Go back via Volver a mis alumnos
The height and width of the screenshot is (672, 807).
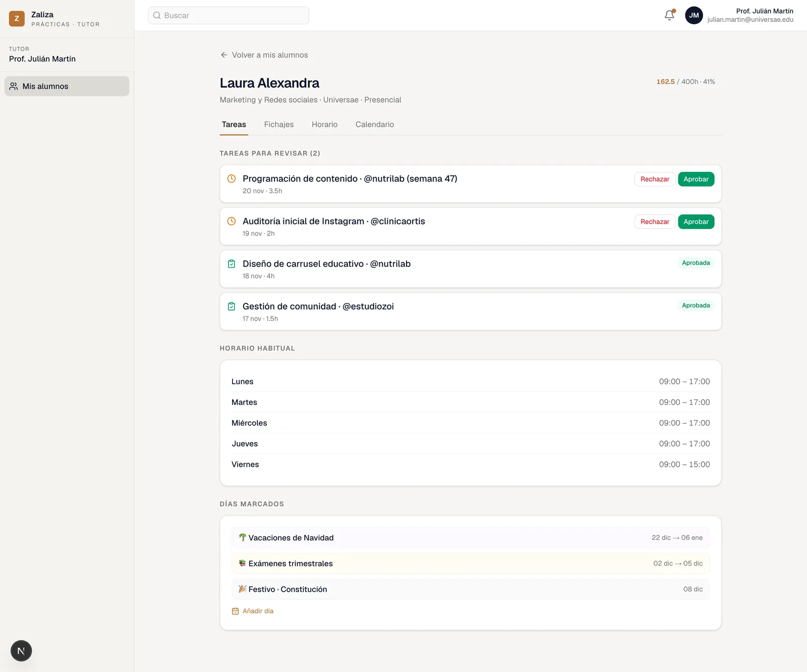(x=264, y=55)
